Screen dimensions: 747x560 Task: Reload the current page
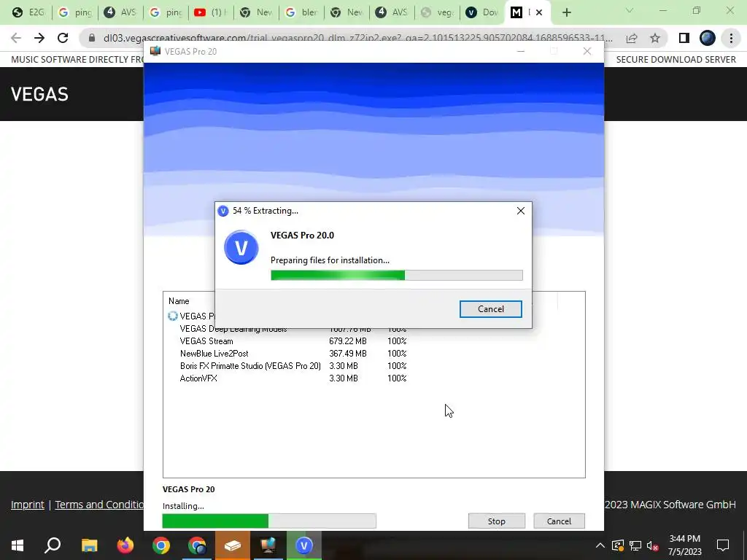pyautogui.click(x=63, y=38)
